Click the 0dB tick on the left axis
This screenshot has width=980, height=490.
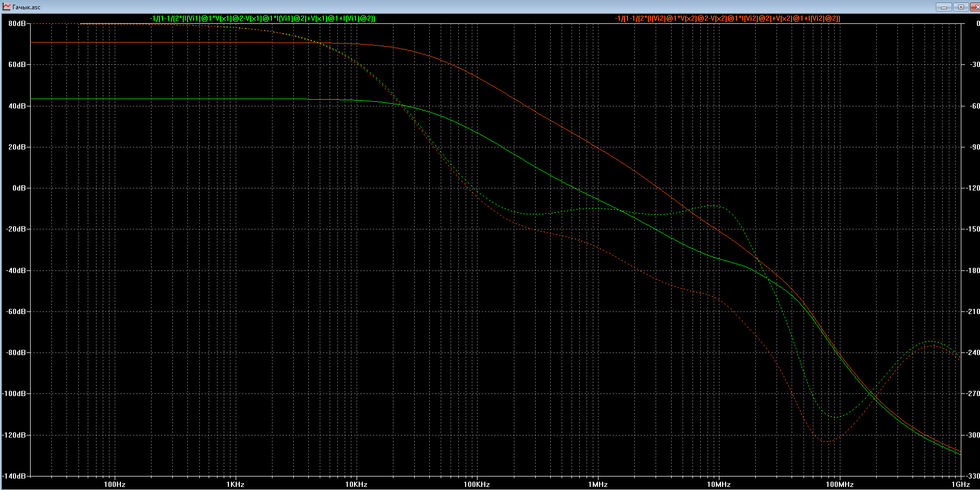[19, 188]
